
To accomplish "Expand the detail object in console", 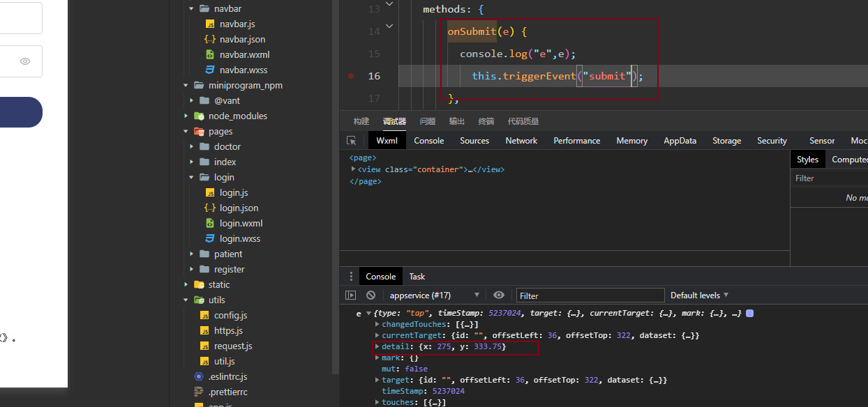I will pos(377,347).
